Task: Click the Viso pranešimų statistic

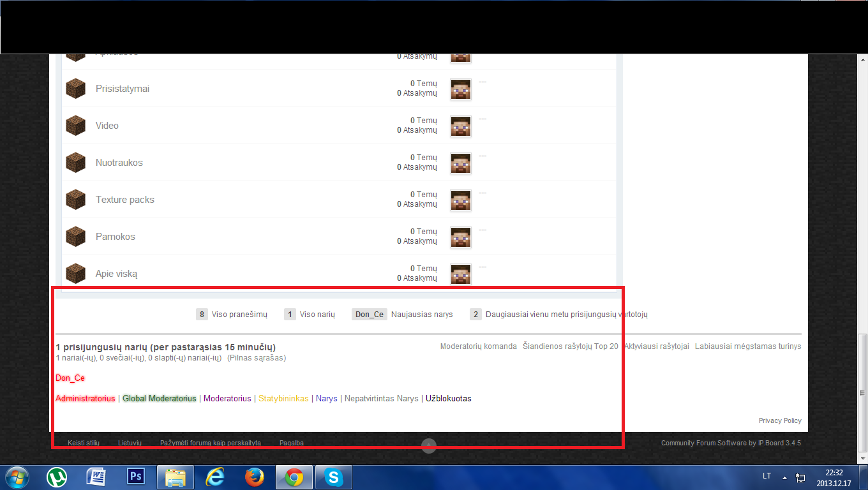Action: [x=232, y=315]
